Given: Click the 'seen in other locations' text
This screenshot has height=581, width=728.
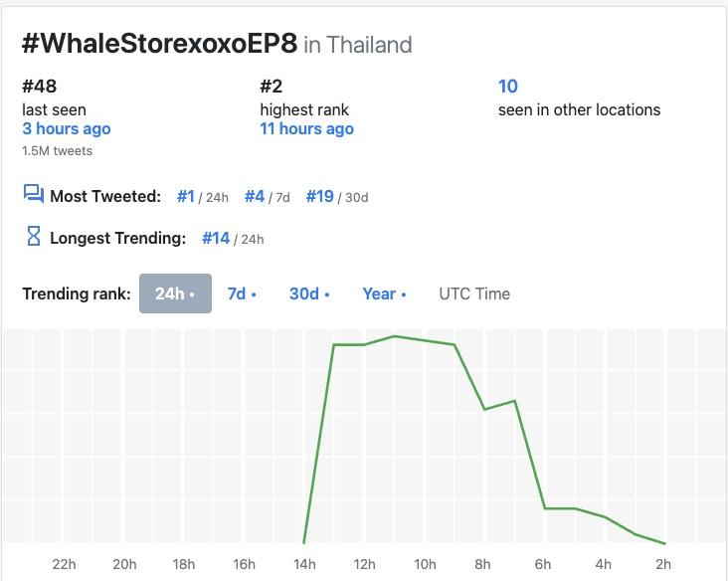Looking at the screenshot, I should 579,109.
